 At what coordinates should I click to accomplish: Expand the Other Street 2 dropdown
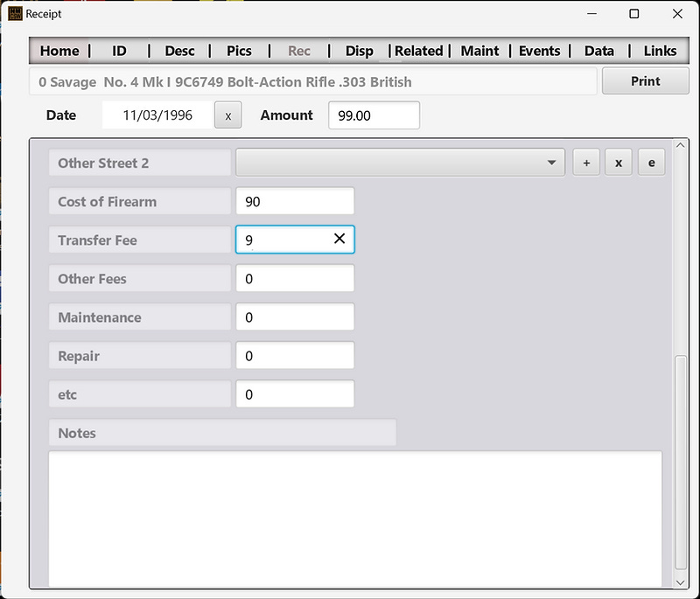pos(552,163)
